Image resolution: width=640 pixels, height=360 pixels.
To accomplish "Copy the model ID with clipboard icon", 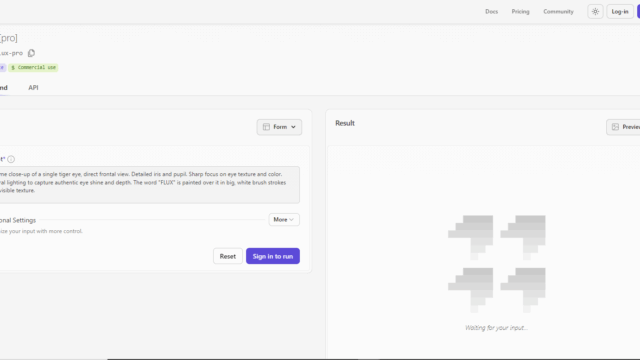I will tap(31, 53).
